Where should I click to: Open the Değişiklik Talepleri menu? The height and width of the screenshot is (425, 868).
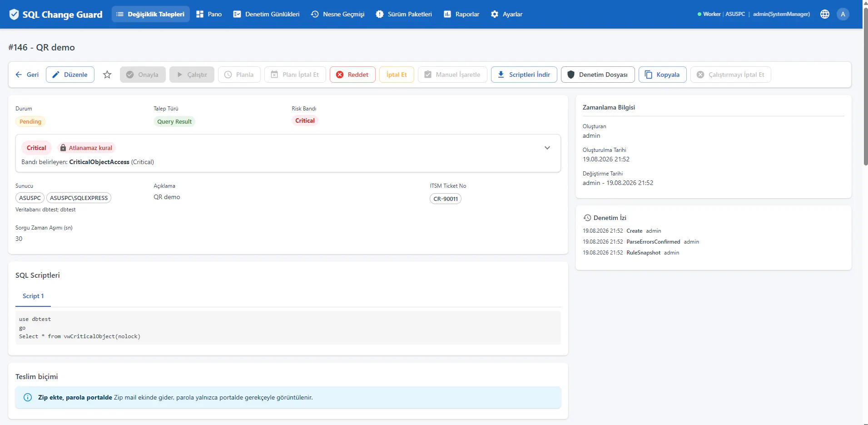(150, 14)
